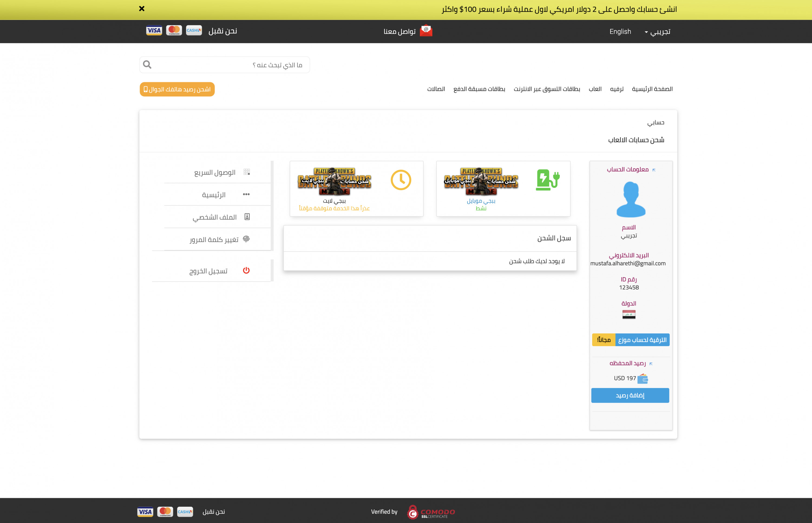This screenshot has width=812, height=523.
Task: Click اشحن رصيد هاتفك الجوال button
Action: [177, 89]
